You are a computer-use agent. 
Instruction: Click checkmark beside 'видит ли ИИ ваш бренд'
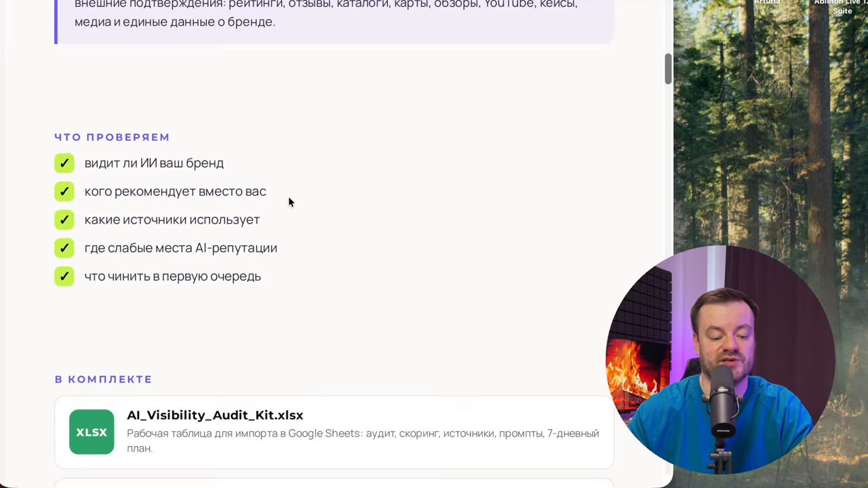pyautogui.click(x=64, y=163)
